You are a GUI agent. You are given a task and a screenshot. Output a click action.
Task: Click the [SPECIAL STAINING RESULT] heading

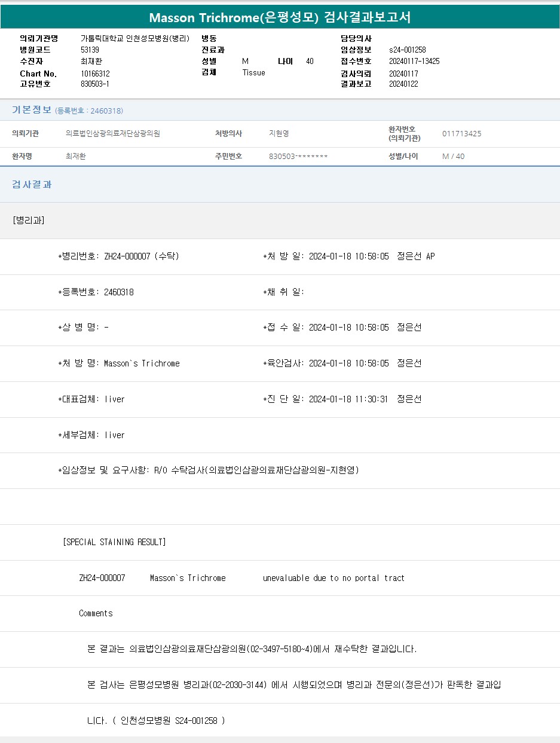(114, 542)
